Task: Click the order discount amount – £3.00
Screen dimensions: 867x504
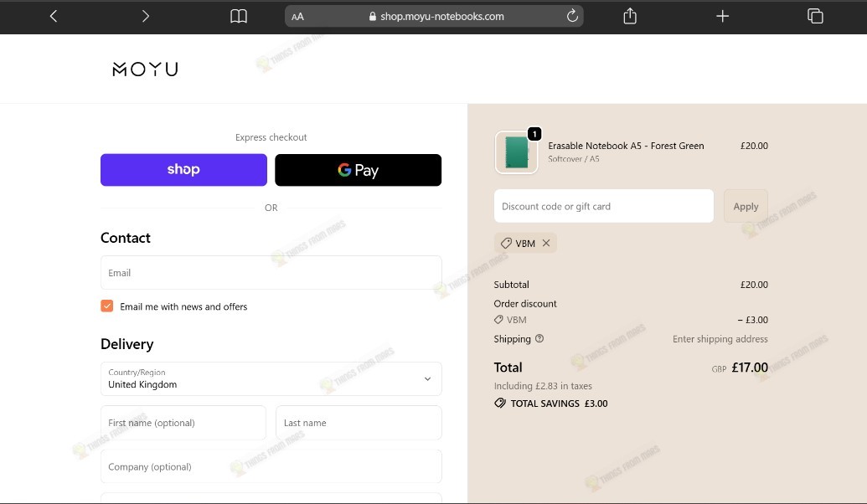Action: pos(752,320)
